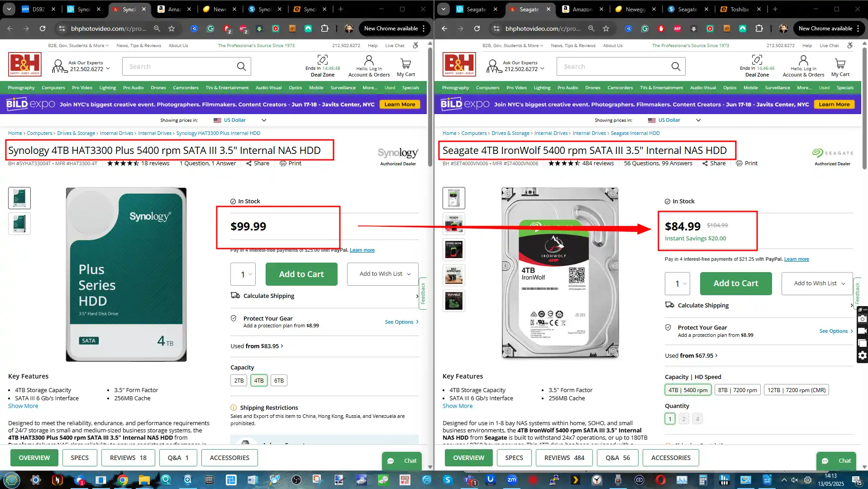
Task: Expand B2B, Gov, Students & More, right window
Action: coord(513,46)
